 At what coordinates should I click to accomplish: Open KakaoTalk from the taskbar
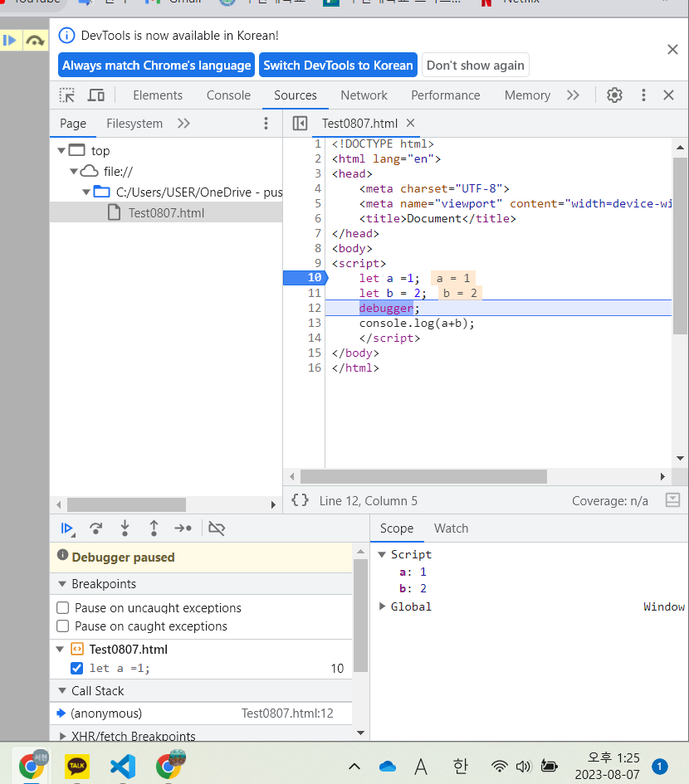pyautogui.click(x=77, y=766)
